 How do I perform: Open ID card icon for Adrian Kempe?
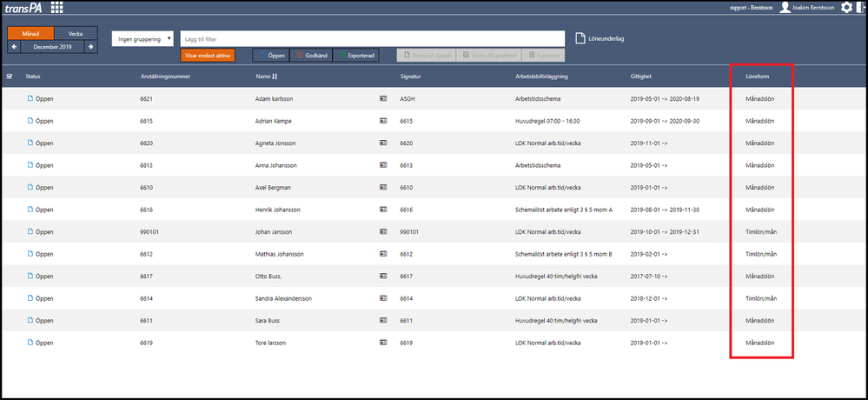pos(383,121)
